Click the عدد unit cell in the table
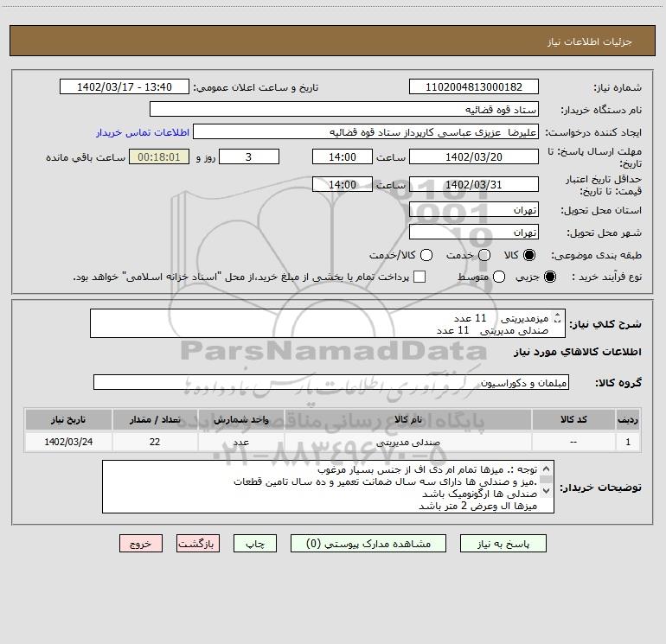This screenshot has width=666, height=644. (240, 442)
